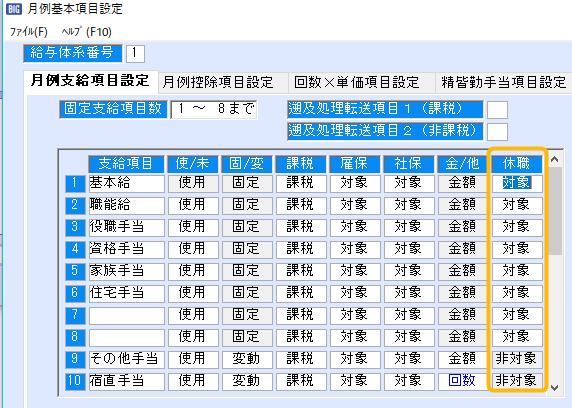This screenshot has width=572, height=408.
Task: Click the blue 回数 cell in row 10
Action: click(x=463, y=381)
